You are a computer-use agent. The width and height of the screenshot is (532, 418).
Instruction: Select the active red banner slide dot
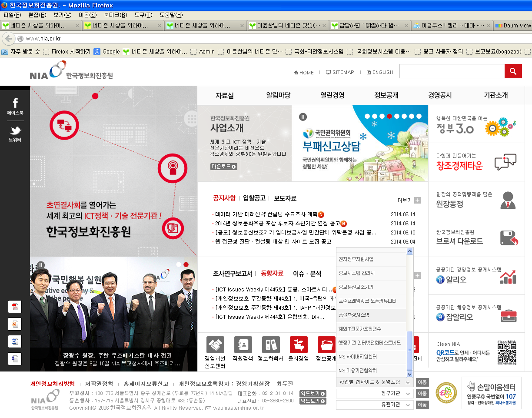click(x=390, y=116)
